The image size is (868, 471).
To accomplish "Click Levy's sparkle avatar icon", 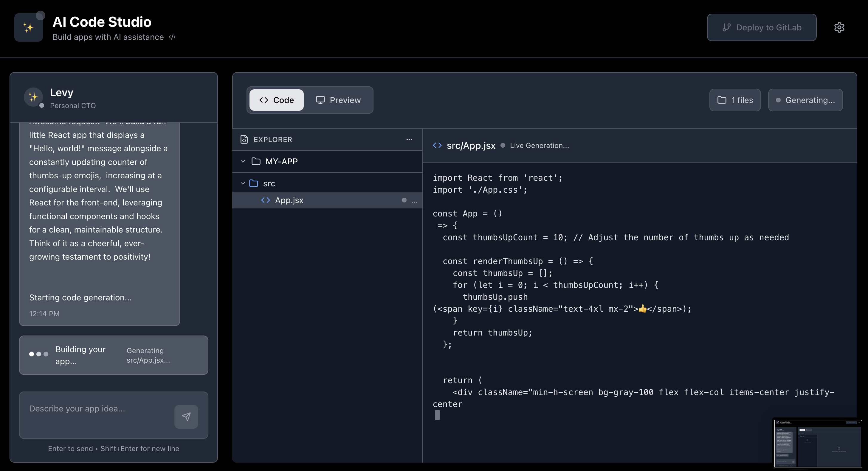I will (x=33, y=97).
